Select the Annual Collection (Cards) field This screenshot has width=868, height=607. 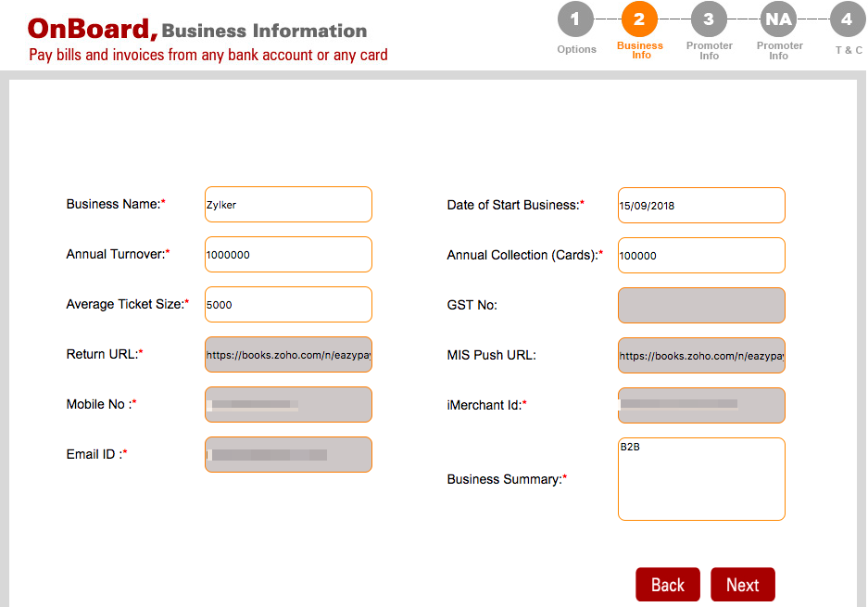700,255
